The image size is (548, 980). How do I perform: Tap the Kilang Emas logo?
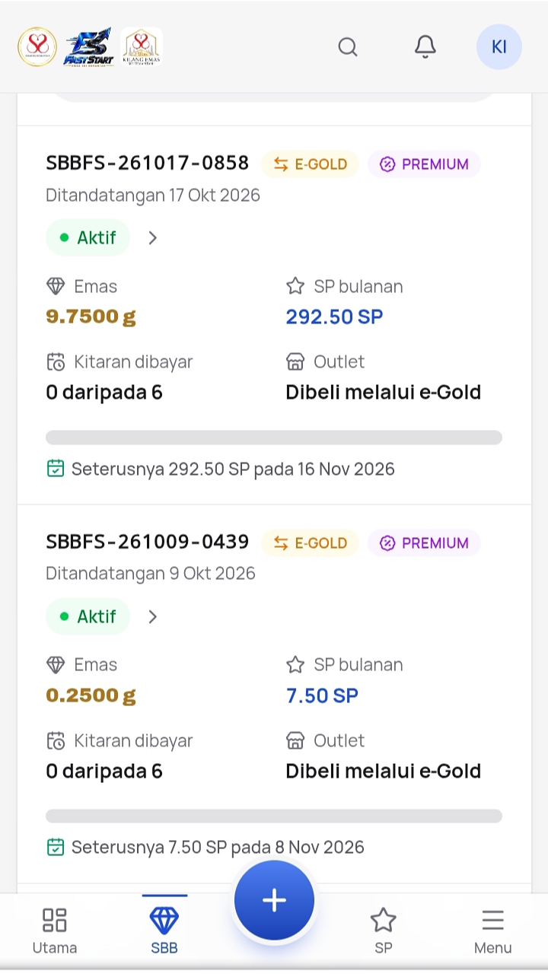click(141, 47)
